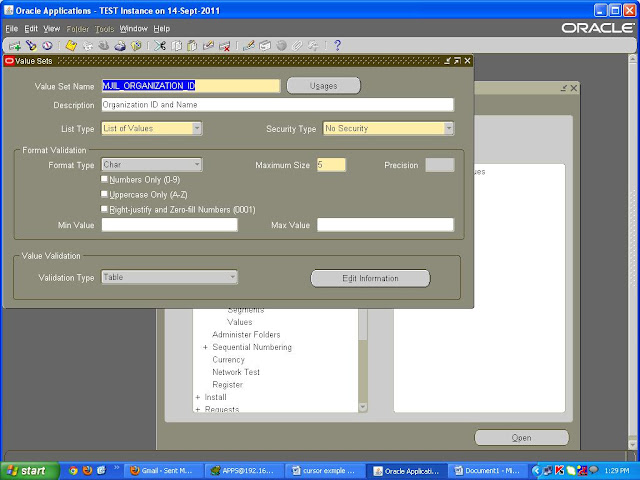Open the Help menu
Viewport: 640px width, 480px height.
point(162,29)
